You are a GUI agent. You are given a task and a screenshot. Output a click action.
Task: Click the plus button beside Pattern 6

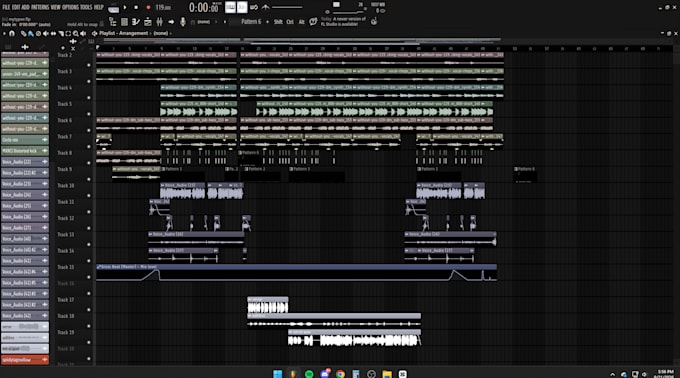coord(268,22)
